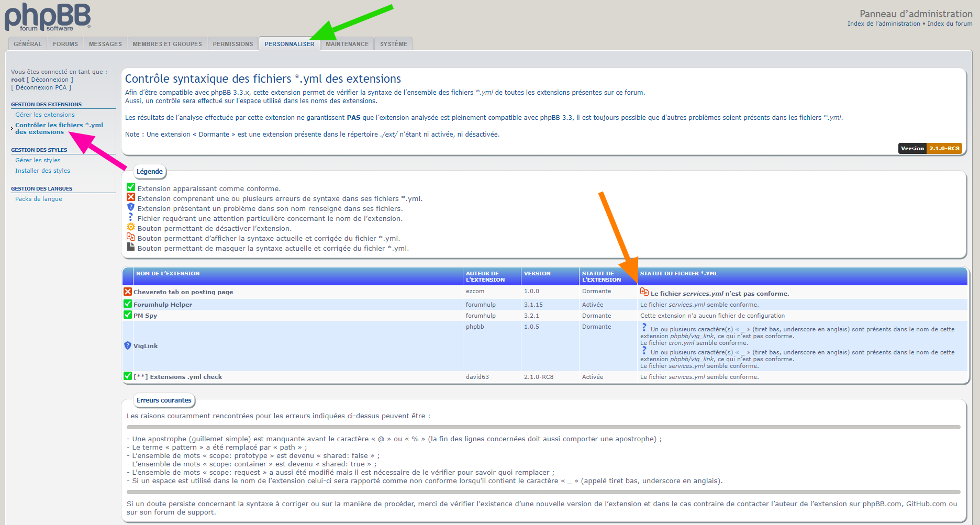Viewport: 980px width, 525px height.
Task: Click dark file icon in the legend
Action: coord(131,247)
